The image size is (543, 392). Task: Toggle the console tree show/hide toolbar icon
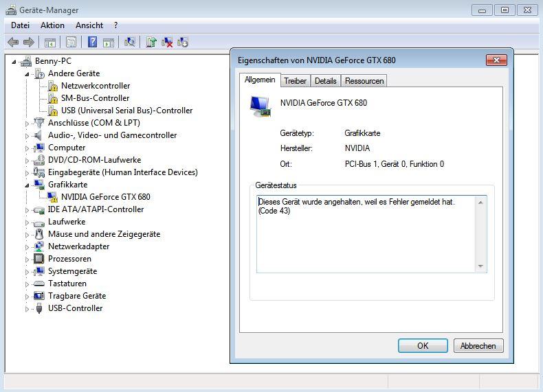tap(50, 43)
